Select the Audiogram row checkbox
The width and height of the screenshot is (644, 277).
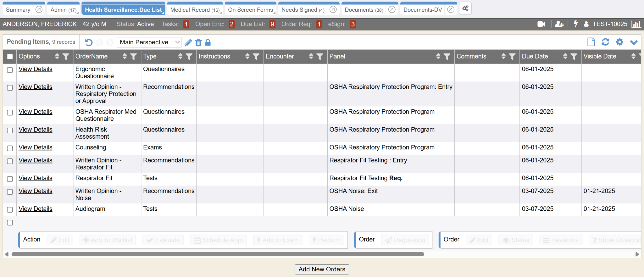[10, 210]
